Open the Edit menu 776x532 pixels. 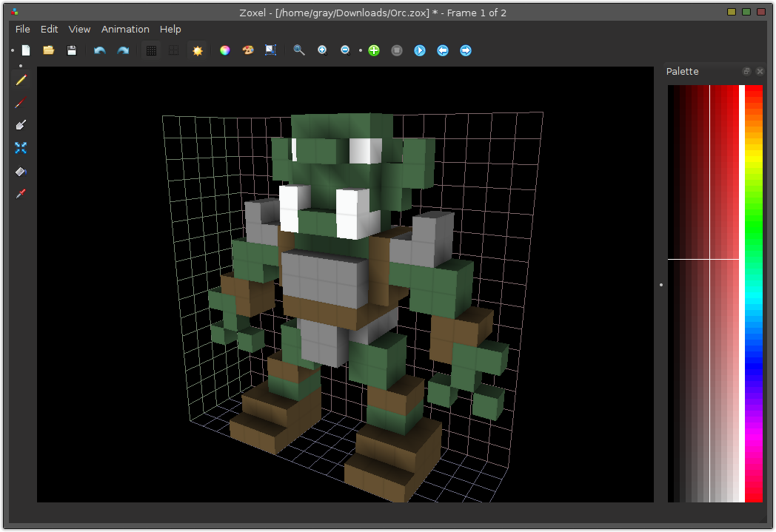click(x=49, y=29)
